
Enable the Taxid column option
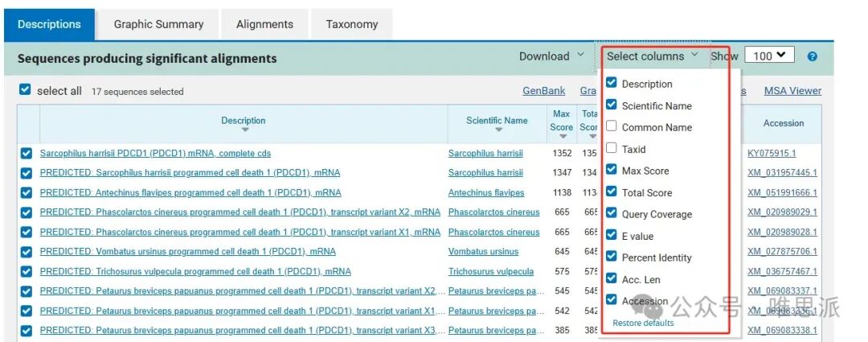tap(611, 147)
